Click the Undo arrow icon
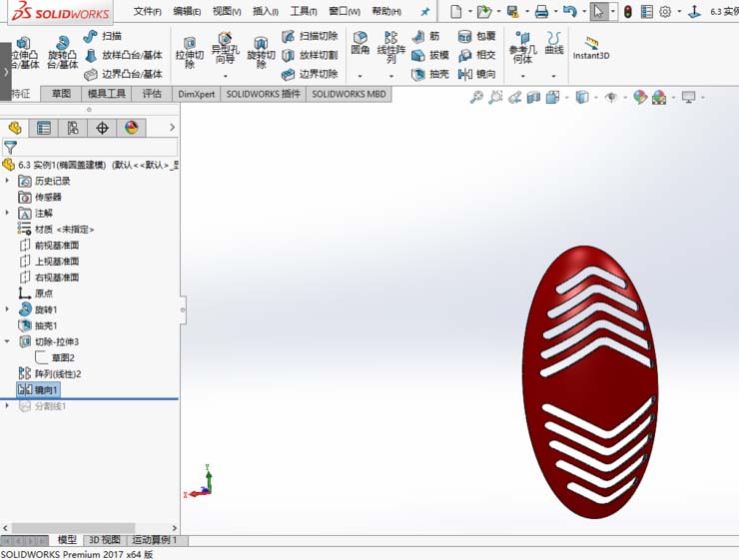Image resolution: width=739 pixels, height=560 pixels. pyautogui.click(x=570, y=11)
